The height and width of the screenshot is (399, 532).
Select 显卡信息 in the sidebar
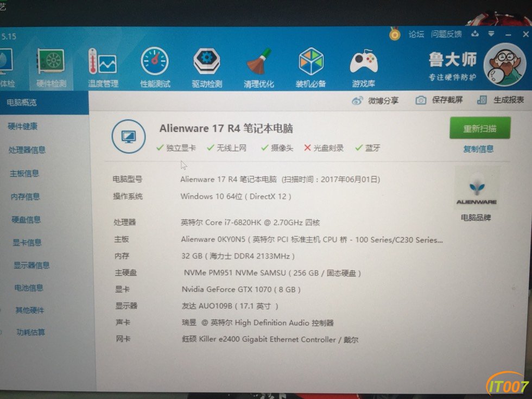click(x=27, y=242)
